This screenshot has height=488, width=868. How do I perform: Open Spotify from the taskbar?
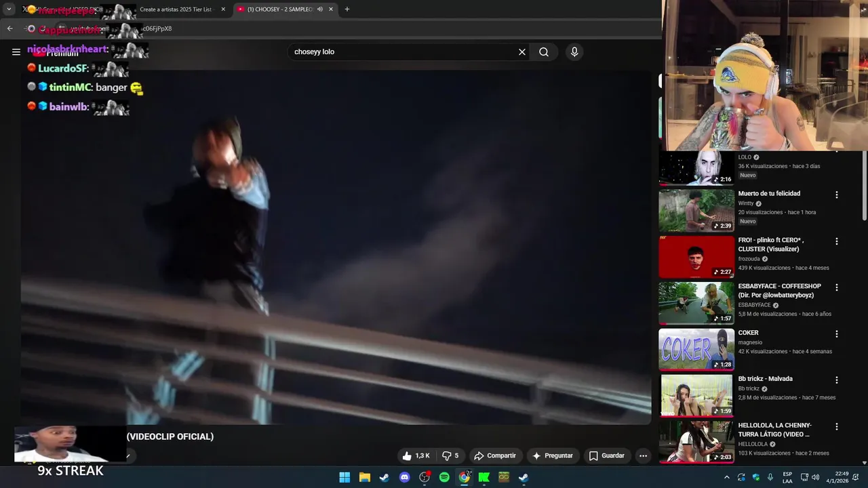point(444,477)
